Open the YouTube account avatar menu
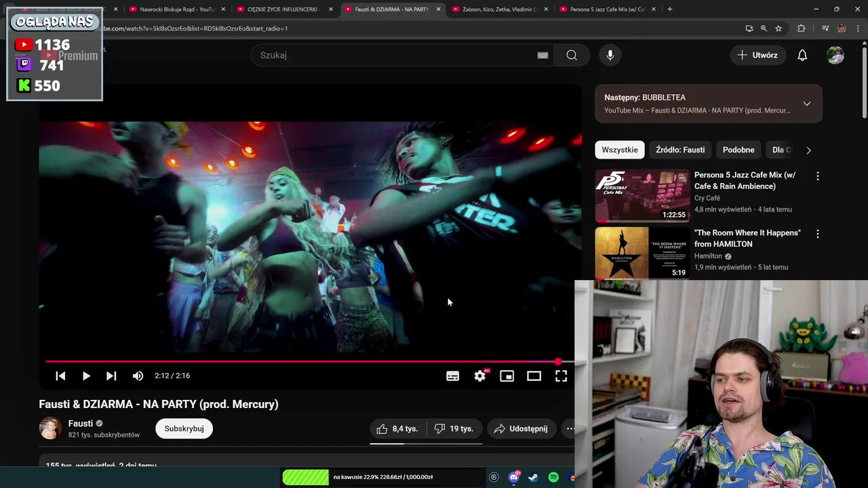 (835, 55)
